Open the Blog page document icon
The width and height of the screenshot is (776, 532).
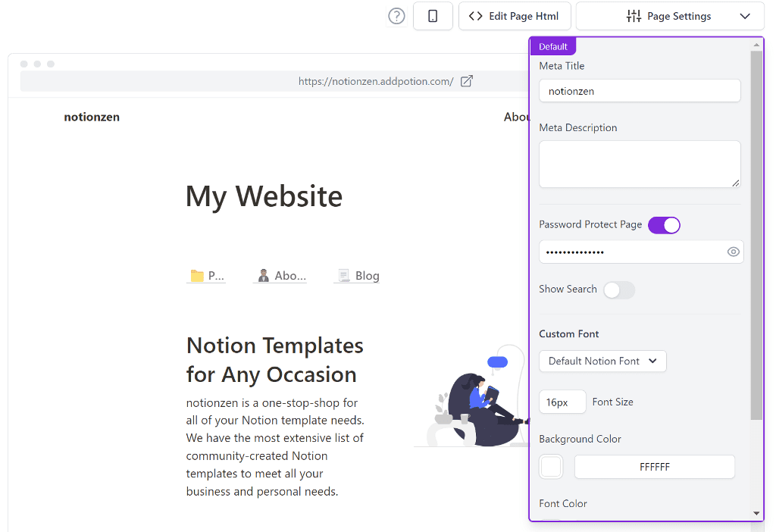coord(344,276)
